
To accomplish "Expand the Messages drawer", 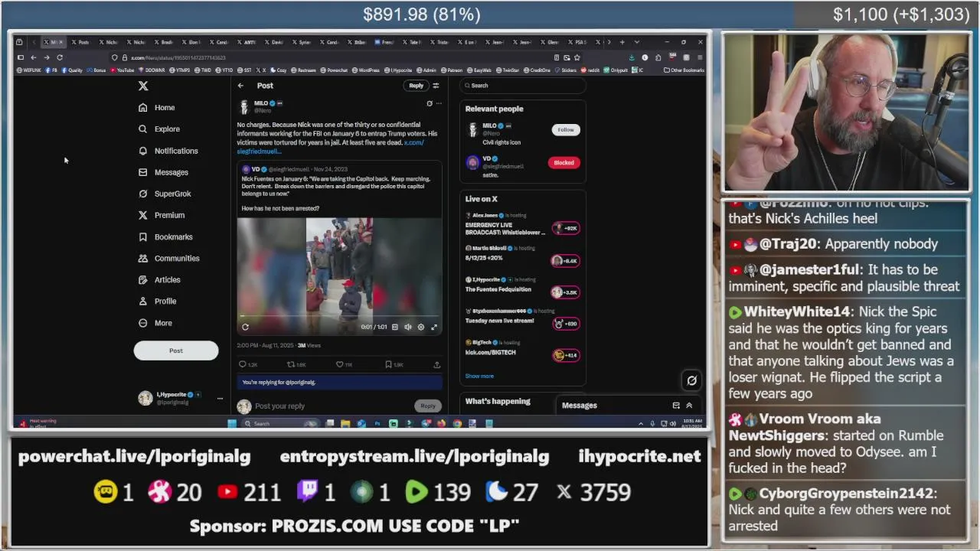I will [x=689, y=406].
